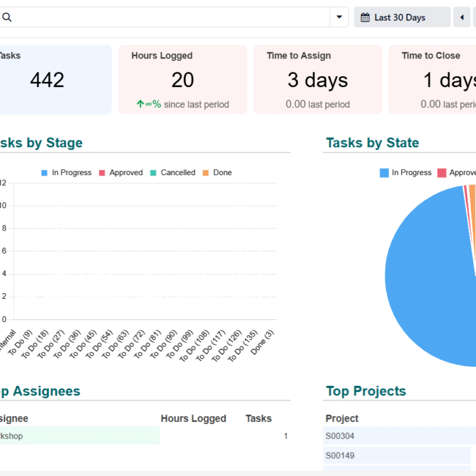Open the Top Projects section heading
This screenshot has width=476, height=476.
point(366,391)
